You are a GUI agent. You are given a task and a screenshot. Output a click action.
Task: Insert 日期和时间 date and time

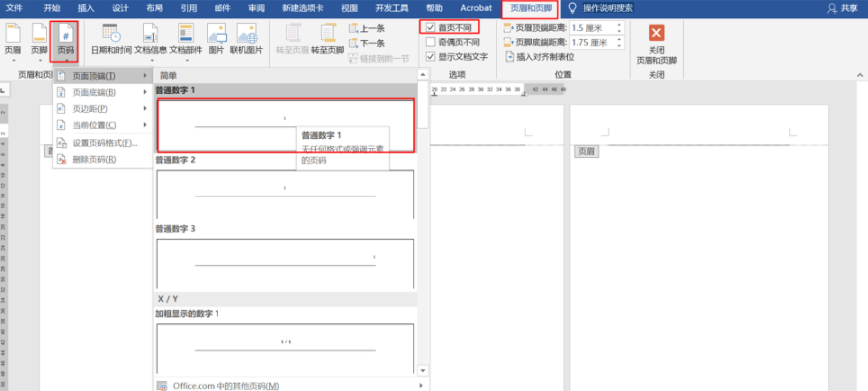click(x=111, y=39)
